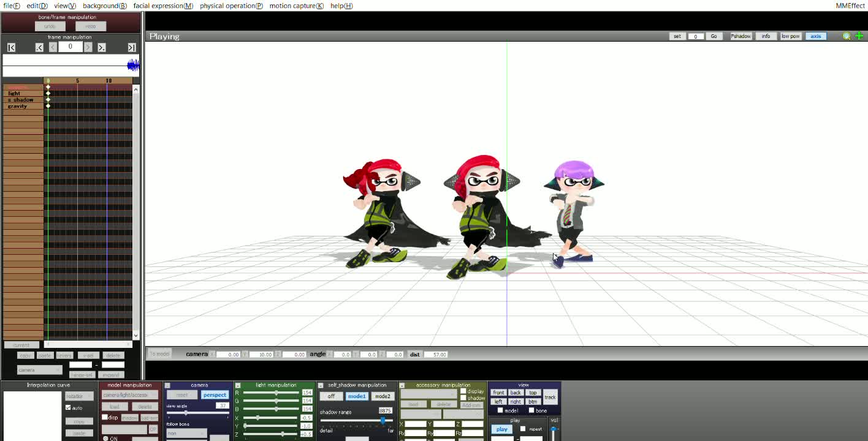This screenshot has width=868, height=441.
Task: Click the magnifier zoom icon
Action: coord(847,36)
